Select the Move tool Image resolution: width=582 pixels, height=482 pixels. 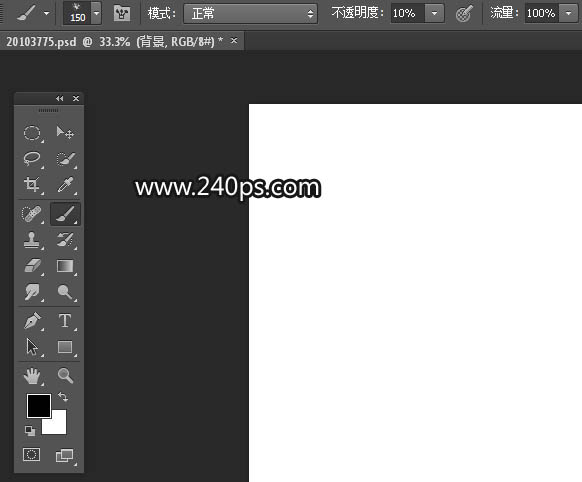click(x=65, y=132)
